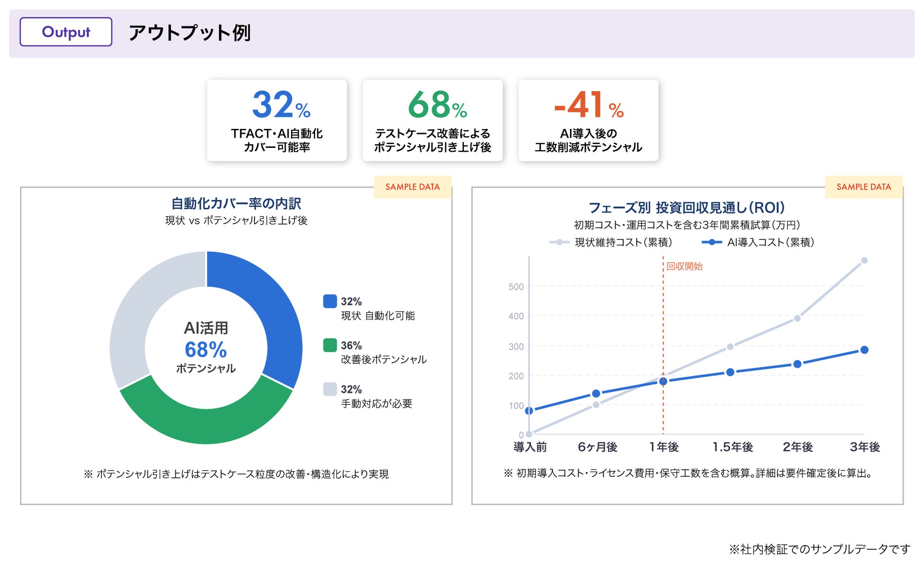Viewport: 924px width, 565px height.
Task: Click the blue data point at 導入前
Action: click(529, 410)
